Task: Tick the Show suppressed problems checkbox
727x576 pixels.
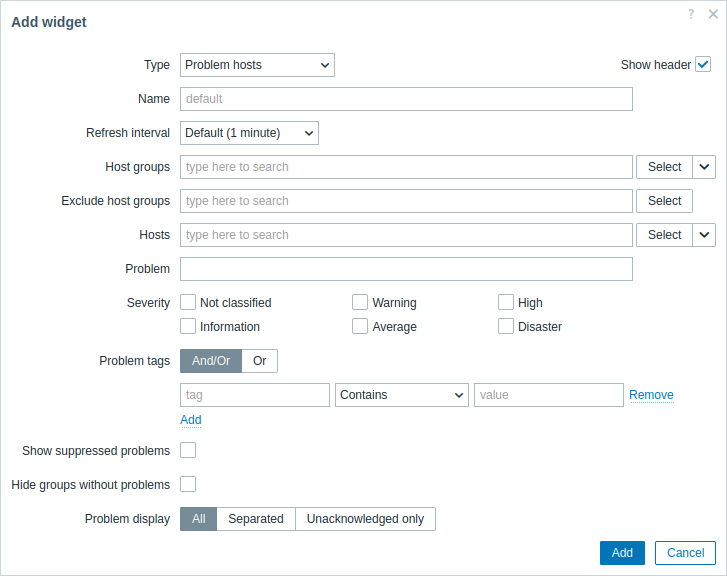Action: pos(188,450)
